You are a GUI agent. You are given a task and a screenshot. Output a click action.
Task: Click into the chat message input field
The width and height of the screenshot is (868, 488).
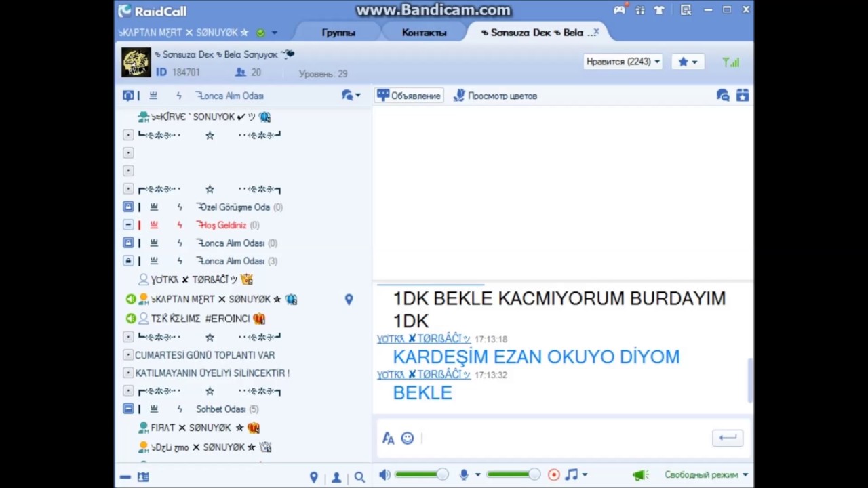point(563,439)
